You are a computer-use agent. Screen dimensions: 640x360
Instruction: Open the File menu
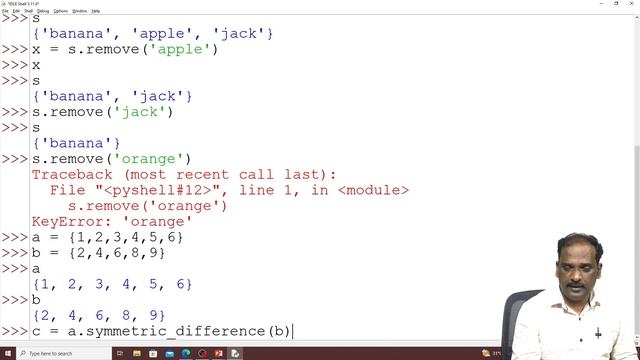(x=5, y=11)
